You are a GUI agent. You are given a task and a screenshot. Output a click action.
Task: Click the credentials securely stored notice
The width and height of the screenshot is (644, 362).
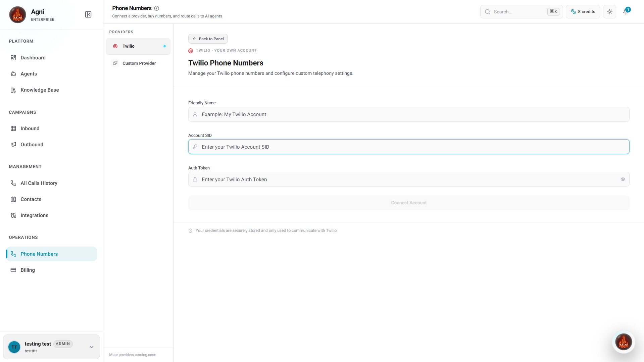point(266,231)
